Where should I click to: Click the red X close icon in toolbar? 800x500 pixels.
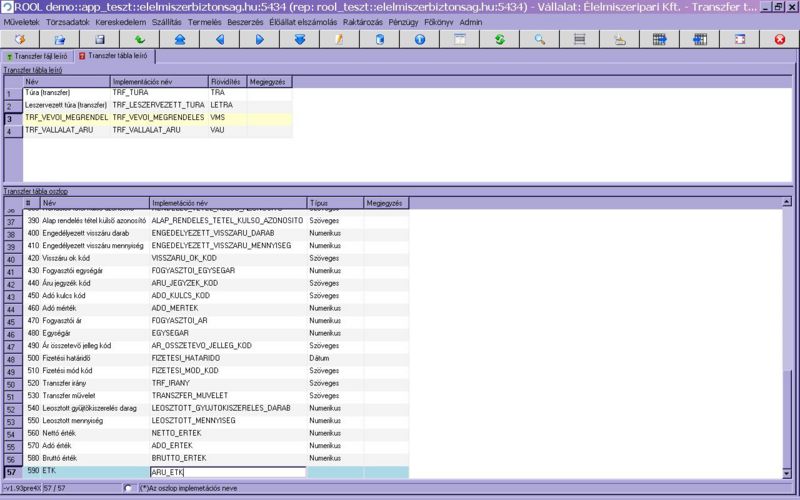(x=780, y=39)
